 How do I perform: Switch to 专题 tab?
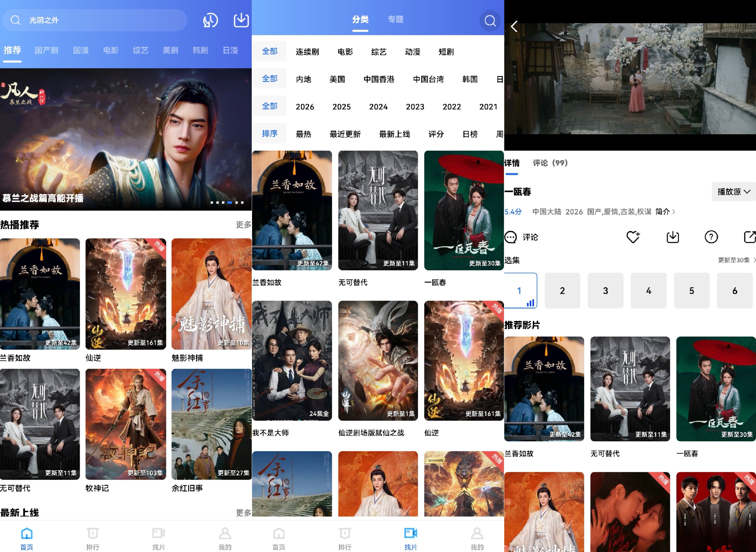[x=396, y=19]
